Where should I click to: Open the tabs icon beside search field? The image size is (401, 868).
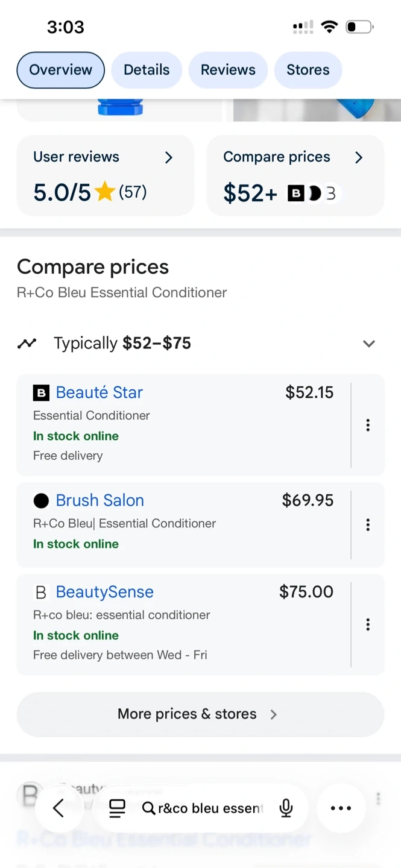[117, 808]
